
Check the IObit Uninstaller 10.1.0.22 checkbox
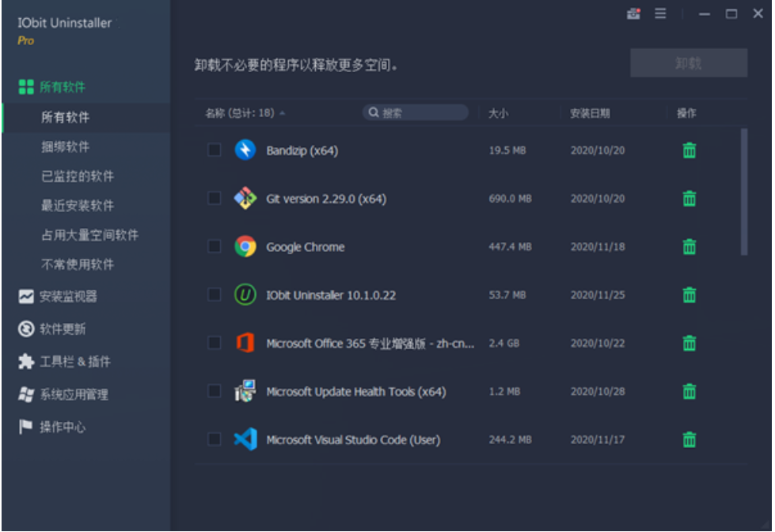214,294
